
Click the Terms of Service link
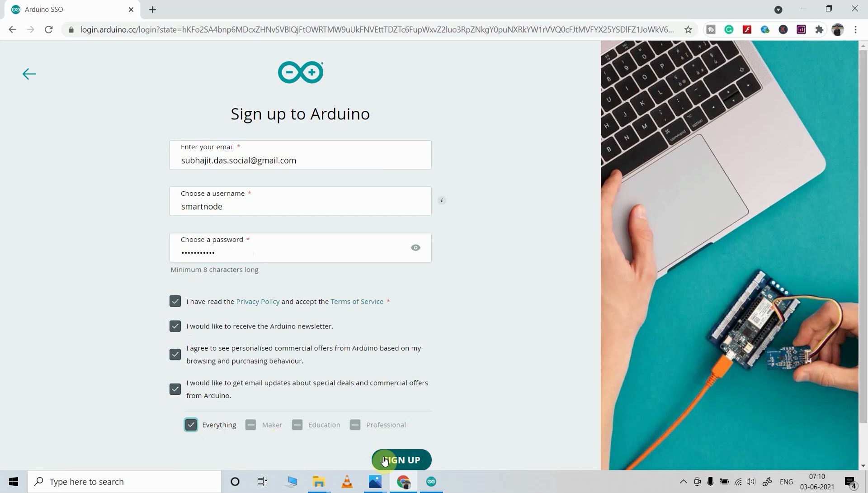(x=357, y=301)
